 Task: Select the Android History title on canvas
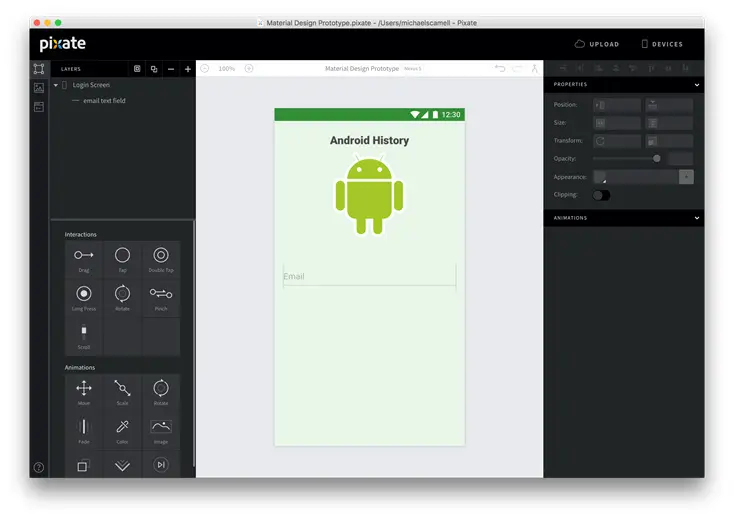(x=369, y=140)
